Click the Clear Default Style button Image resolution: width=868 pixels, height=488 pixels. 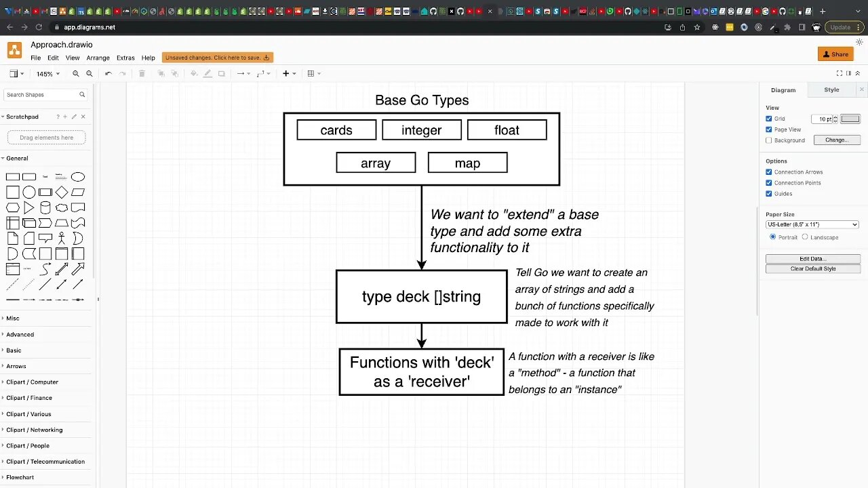[813, 269]
